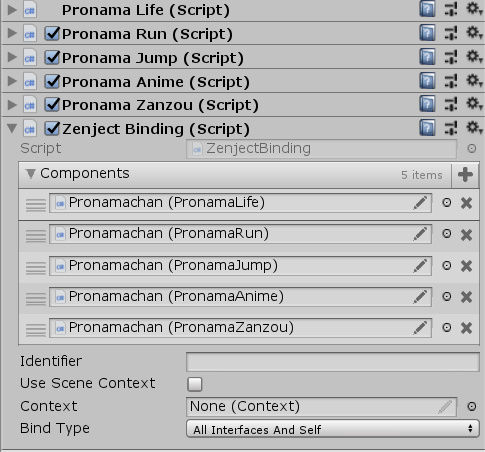Open help for Pronama Life script

coord(427,9)
